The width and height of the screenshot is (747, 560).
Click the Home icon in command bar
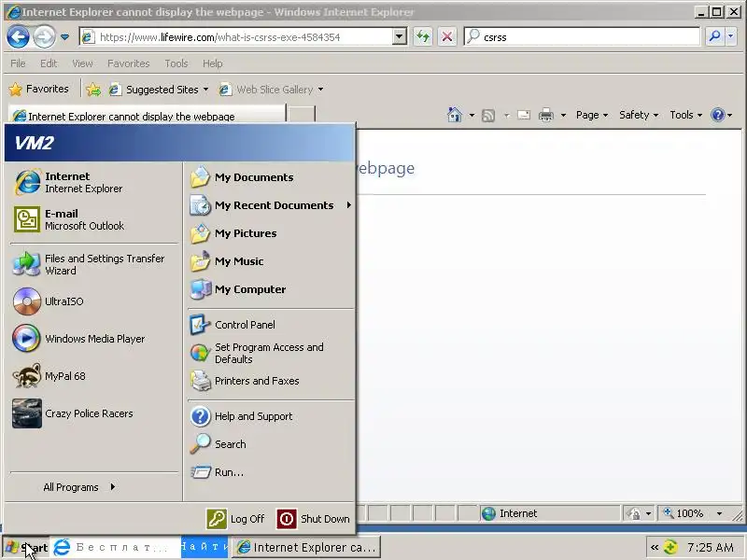(455, 115)
